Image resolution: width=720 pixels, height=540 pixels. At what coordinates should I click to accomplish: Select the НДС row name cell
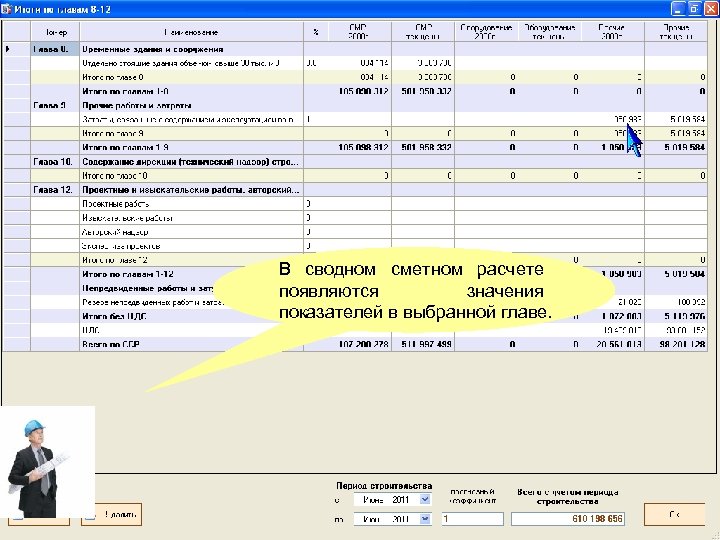pyautogui.click(x=191, y=330)
